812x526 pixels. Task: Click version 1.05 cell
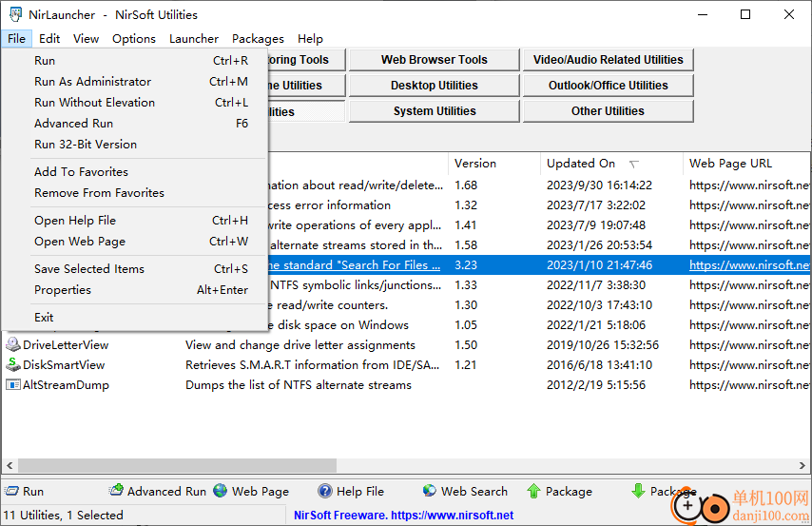tap(466, 325)
